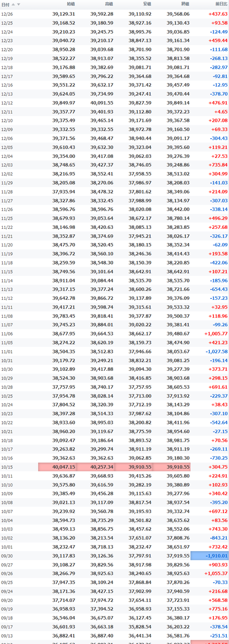229x644 pixels.
Task: Click the 日付 column header
Action: click(x=5, y=4)
